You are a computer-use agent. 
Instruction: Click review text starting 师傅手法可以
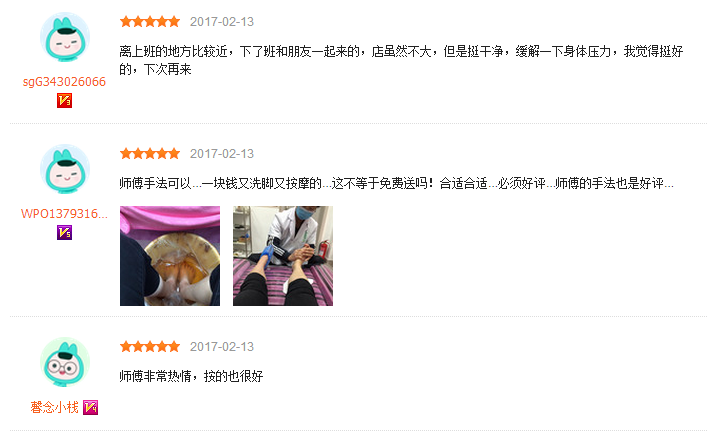pos(396,183)
